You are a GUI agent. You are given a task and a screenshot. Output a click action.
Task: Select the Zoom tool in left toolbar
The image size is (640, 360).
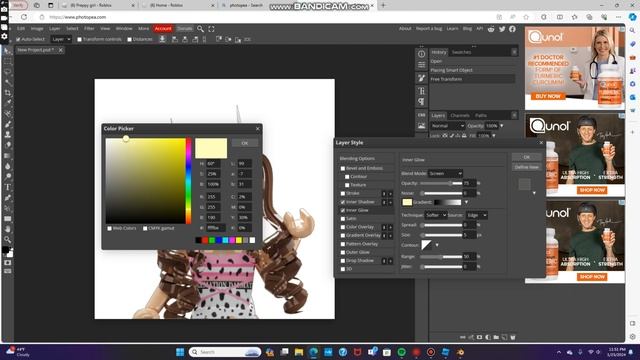pos(8,240)
